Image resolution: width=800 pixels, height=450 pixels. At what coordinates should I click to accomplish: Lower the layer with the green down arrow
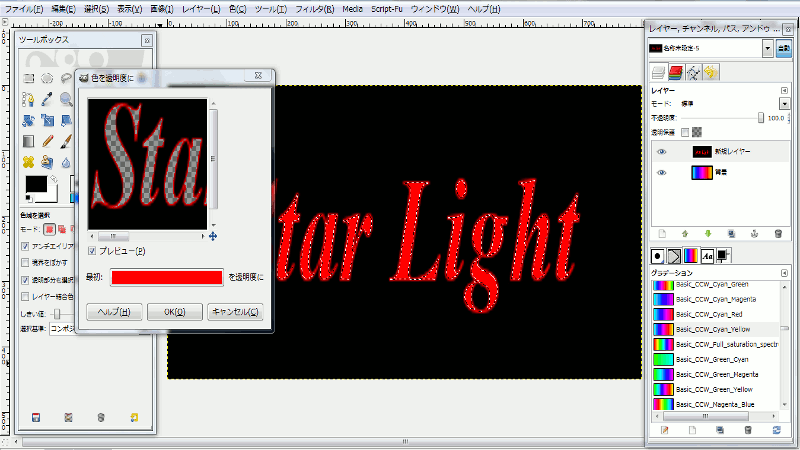coord(708,234)
